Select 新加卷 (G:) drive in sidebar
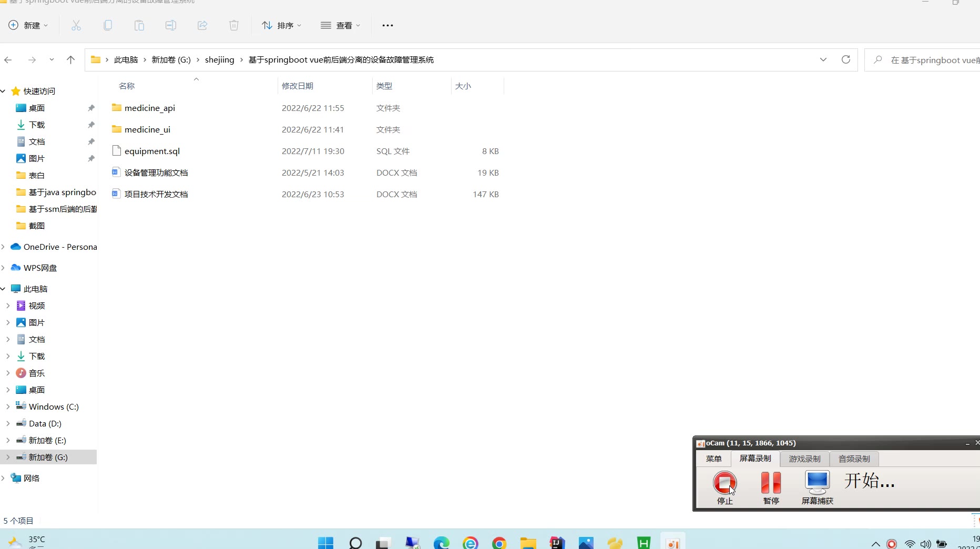This screenshot has width=980, height=549. [48, 457]
